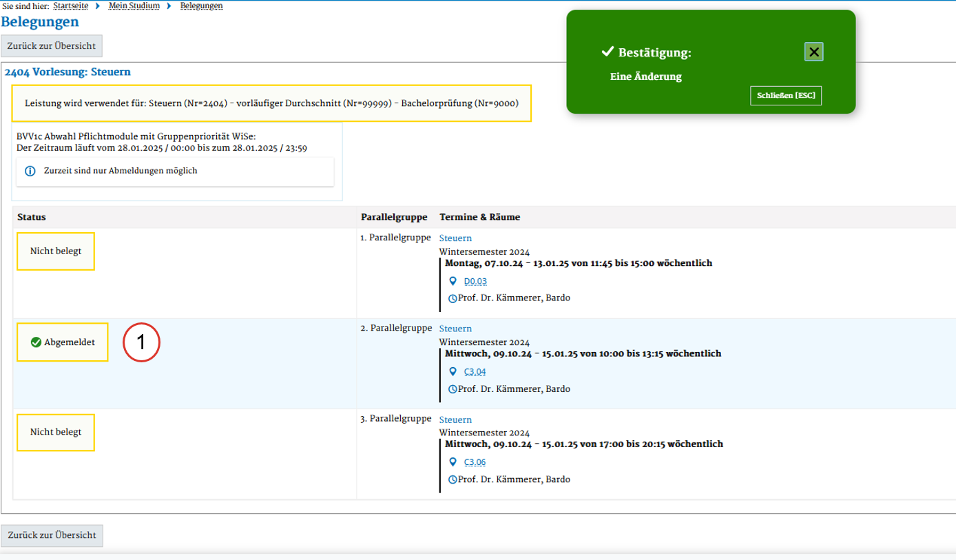The height and width of the screenshot is (560, 956).
Task: Click Wintersemester 2024 in 2. Parallelgruppe row
Action: pos(484,342)
